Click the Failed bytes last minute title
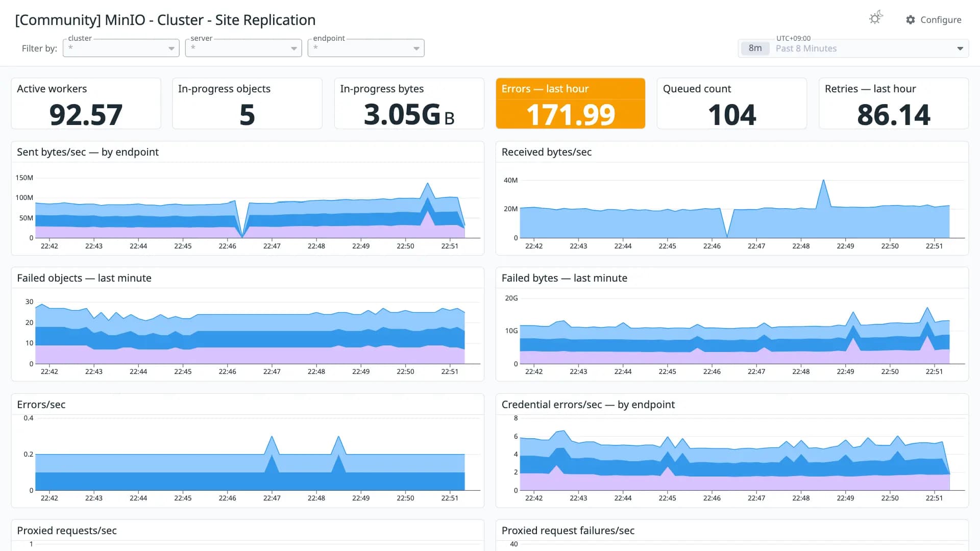980x551 pixels. 565,278
